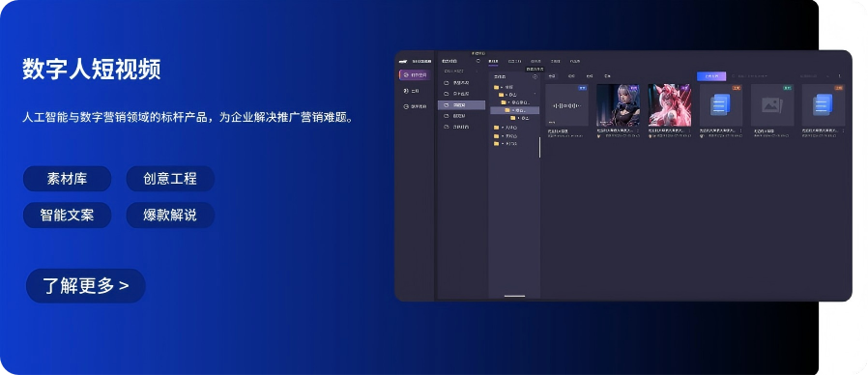Select the 智能文案 pill button
This screenshot has width=868, height=375.
coord(67,215)
